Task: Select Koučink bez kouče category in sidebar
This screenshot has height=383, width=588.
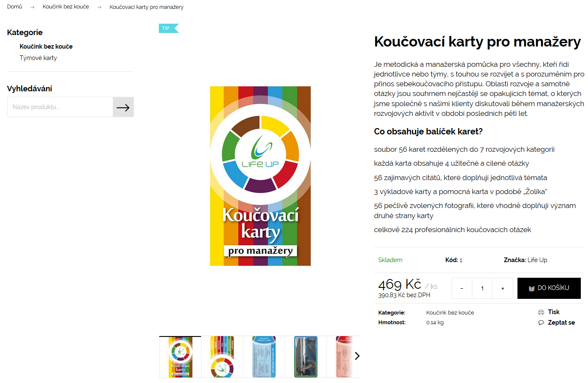Action: 46,47
